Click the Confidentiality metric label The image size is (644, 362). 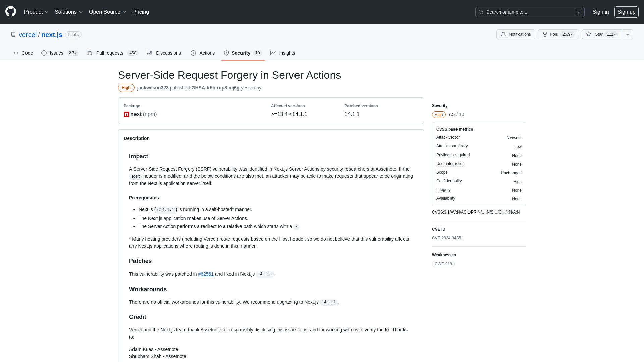(449, 181)
